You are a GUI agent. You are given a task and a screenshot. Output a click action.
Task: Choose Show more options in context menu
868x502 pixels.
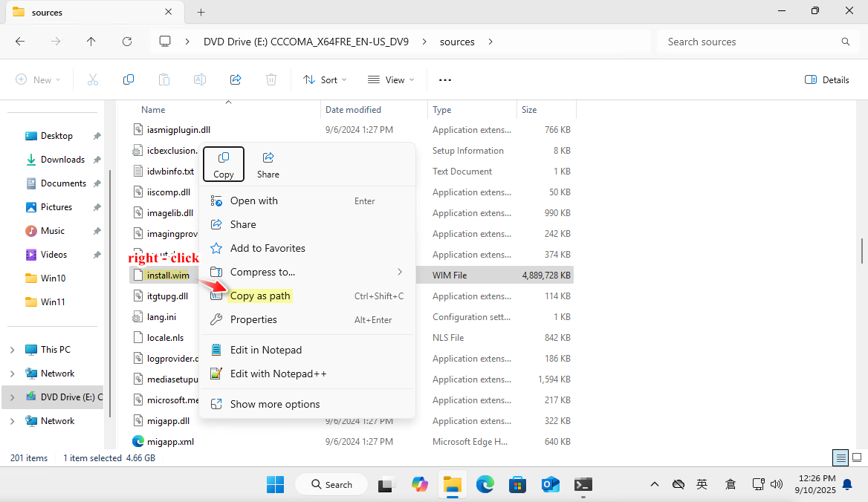[275, 404]
